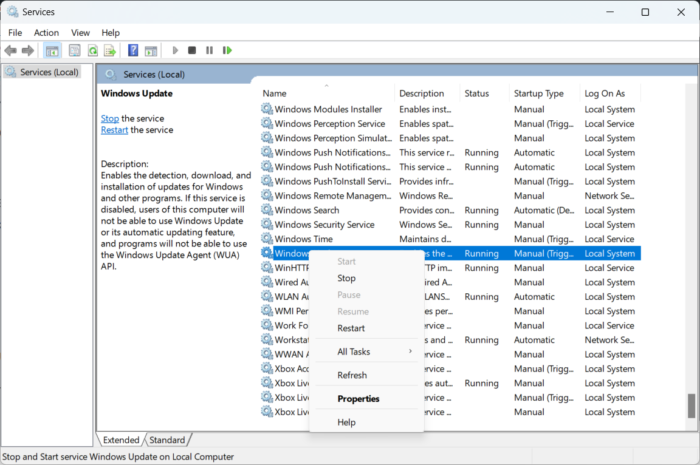The height and width of the screenshot is (465, 700).
Task: Click the Refresh toolbar icon
Action: click(92, 50)
